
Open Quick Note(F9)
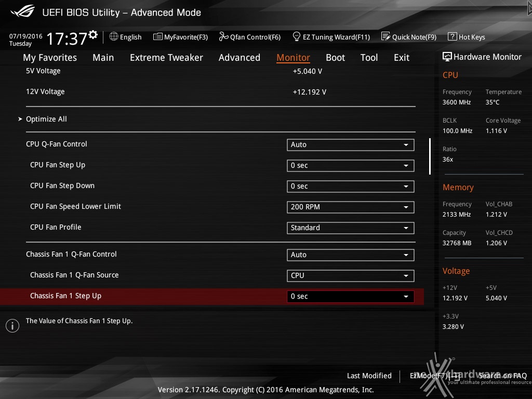point(409,37)
